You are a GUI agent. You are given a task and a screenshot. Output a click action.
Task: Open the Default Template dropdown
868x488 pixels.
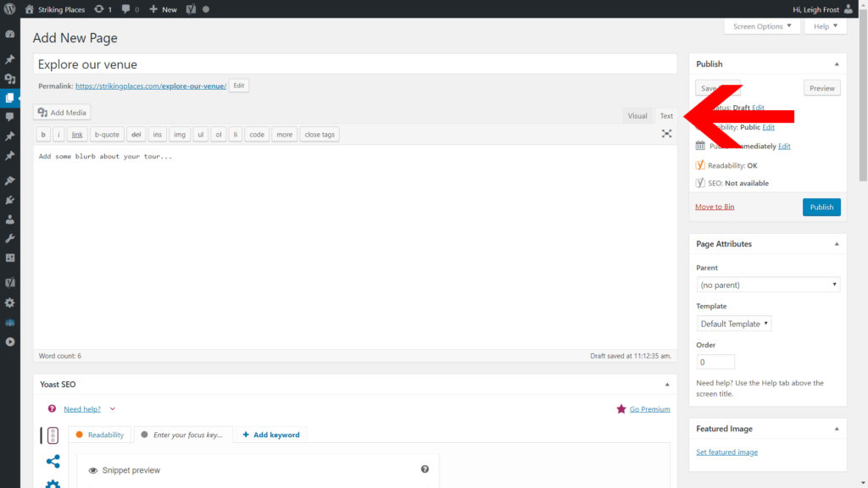733,324
